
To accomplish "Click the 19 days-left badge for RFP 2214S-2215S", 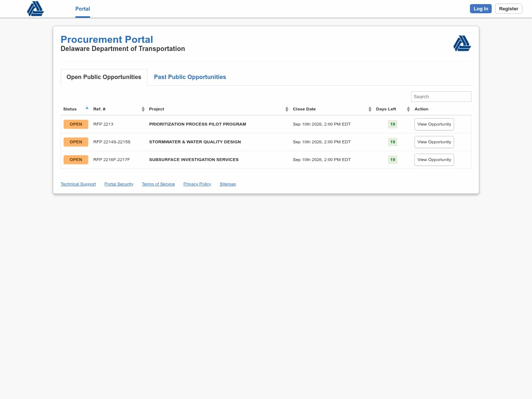I will (x=393, y=142).
